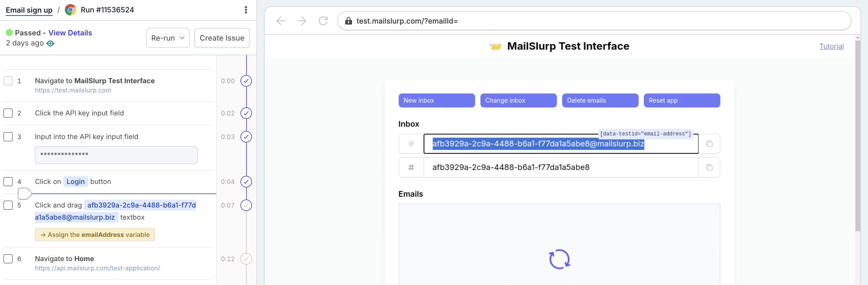Image resolution: width=868 pixels, height=285 pixels.
Task: Reload the page with the refresh icon
Action: (323, 21)
